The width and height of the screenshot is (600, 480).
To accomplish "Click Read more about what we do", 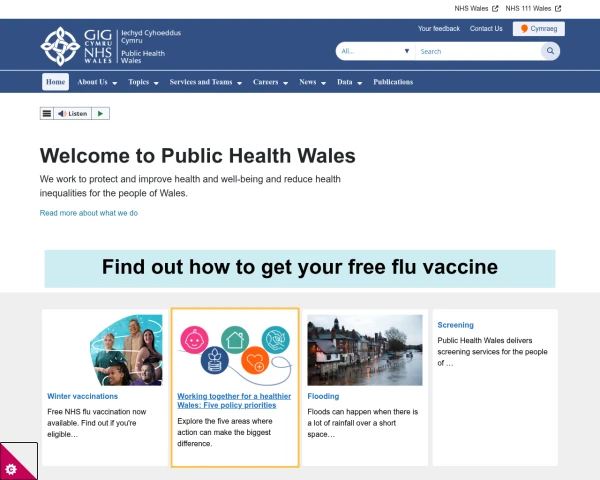I will point(89,213).
